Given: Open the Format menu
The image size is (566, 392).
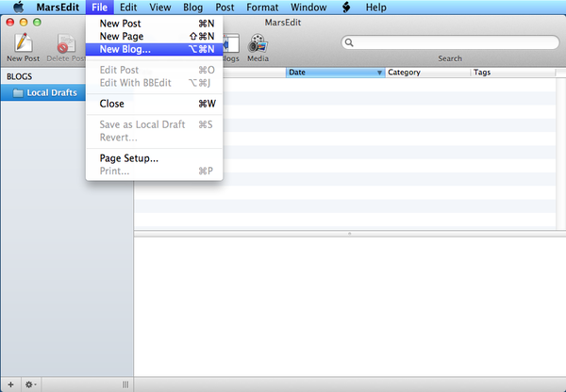Looking at the screenshot, I should (x=262, y=8).
